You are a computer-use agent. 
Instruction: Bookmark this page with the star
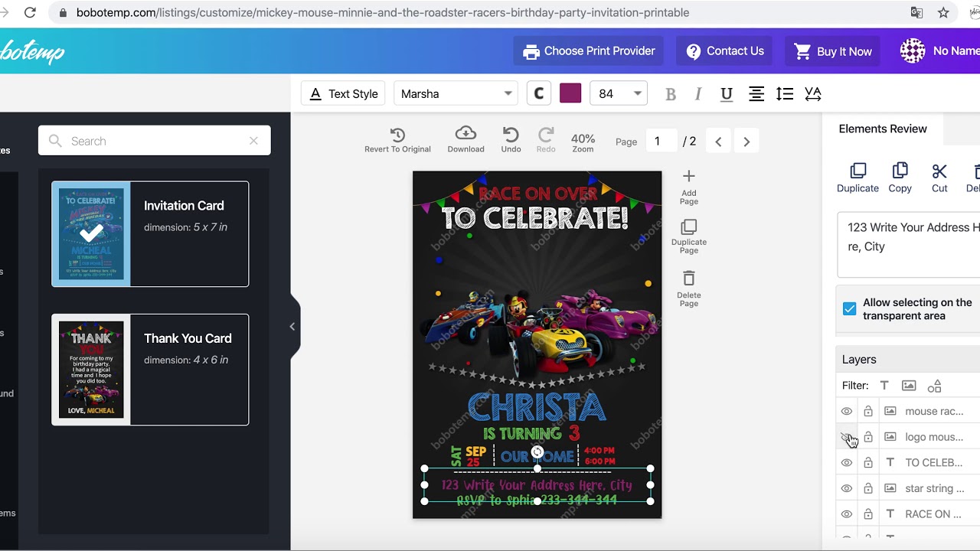click(x=943, y=12)
